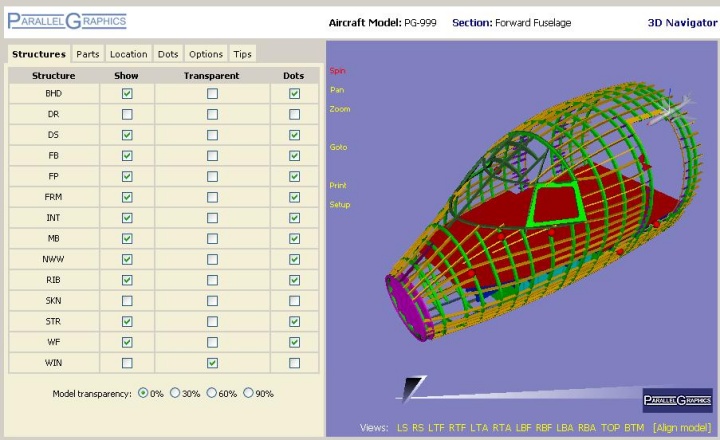Select 90% model transparency option
The height and width of the screenshot is (440, 720).
(248, 393)
